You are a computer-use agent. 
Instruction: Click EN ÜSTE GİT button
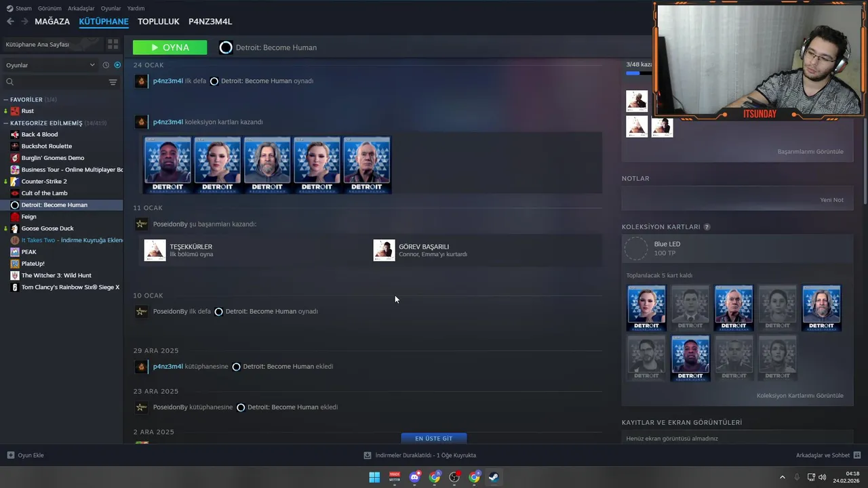pyautogui.click(x=433, y=439)
